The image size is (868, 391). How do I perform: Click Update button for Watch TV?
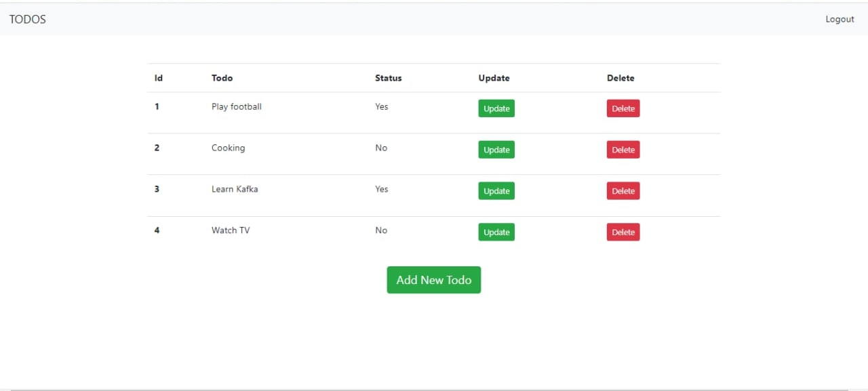[x=496, y=232]
